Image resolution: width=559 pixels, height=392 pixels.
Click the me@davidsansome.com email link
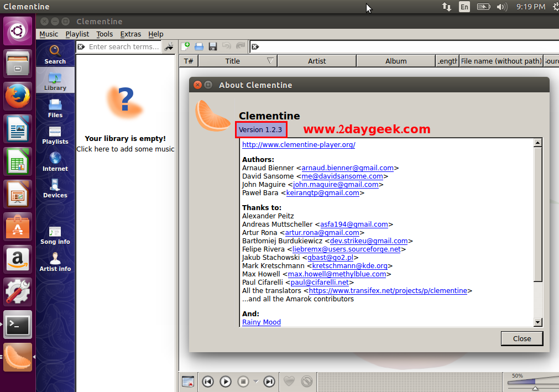(x=342, y=176)
